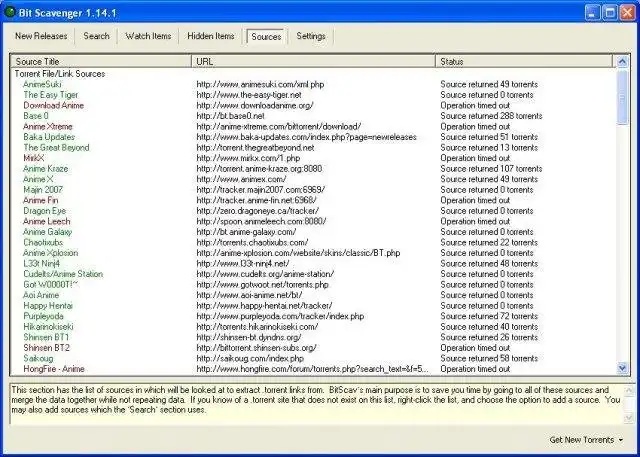The width and height of the screenshot is (640, 457).
Task: Close the Bit Scavenger window
Action: point(628,12)
